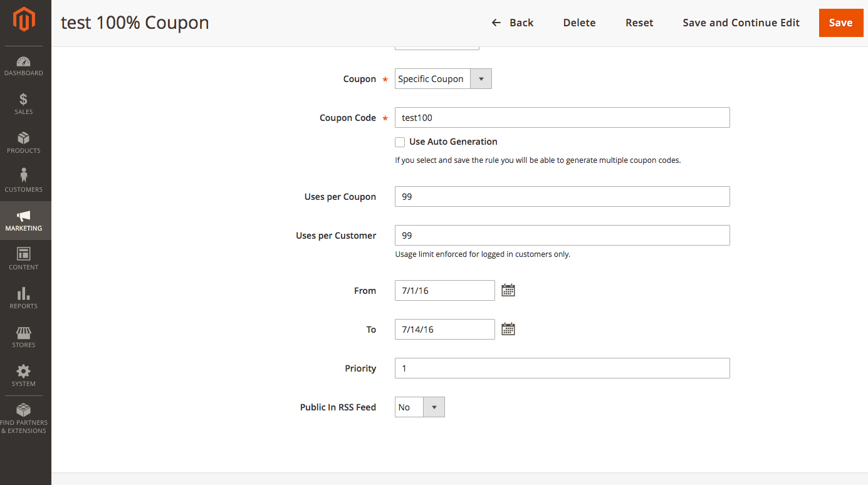Enable Use Auto Generation checkbox
The width and height of the screenshot is (868, 485).
point(400,142)
